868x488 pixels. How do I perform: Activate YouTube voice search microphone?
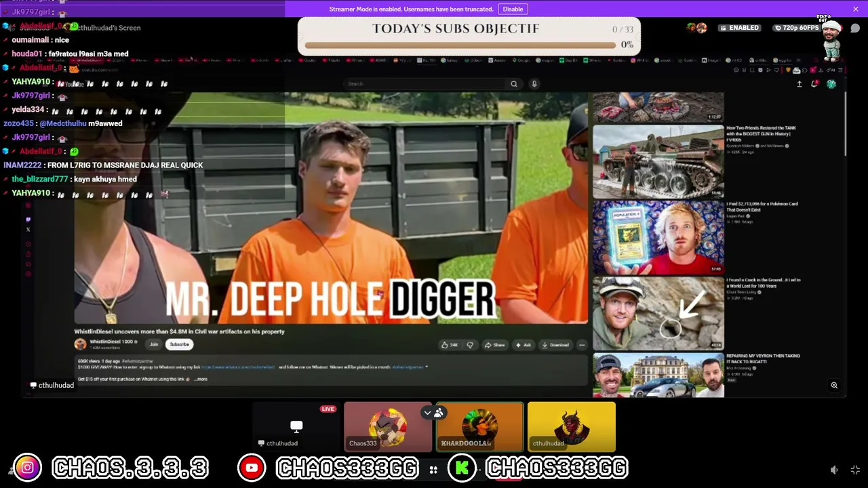pyautogui.click(x=534, y=84)
